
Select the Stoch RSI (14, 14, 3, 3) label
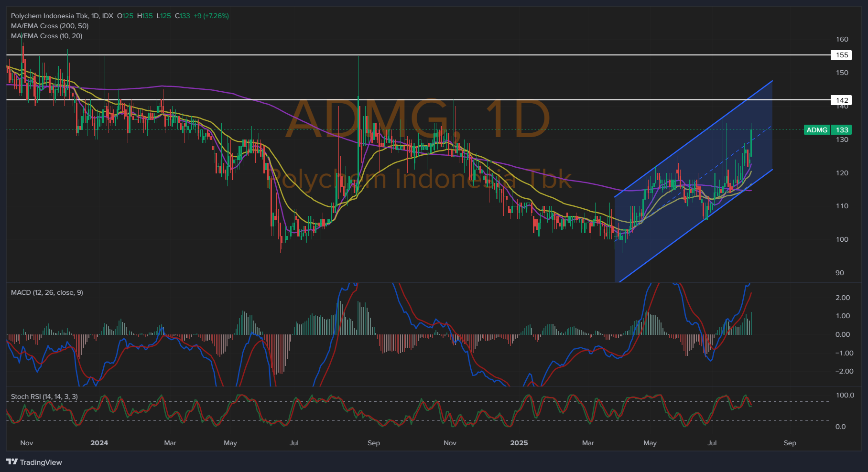pos(44,397)
